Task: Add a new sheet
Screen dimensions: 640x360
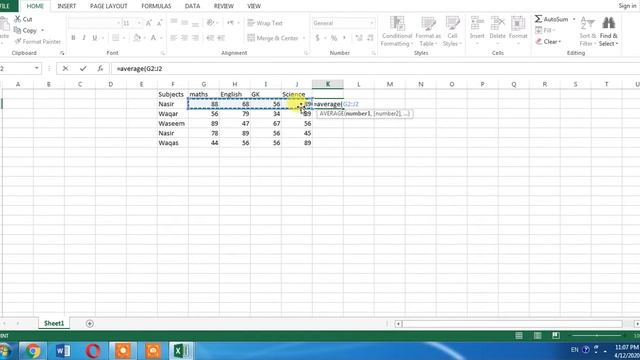Action: (89, 324)
